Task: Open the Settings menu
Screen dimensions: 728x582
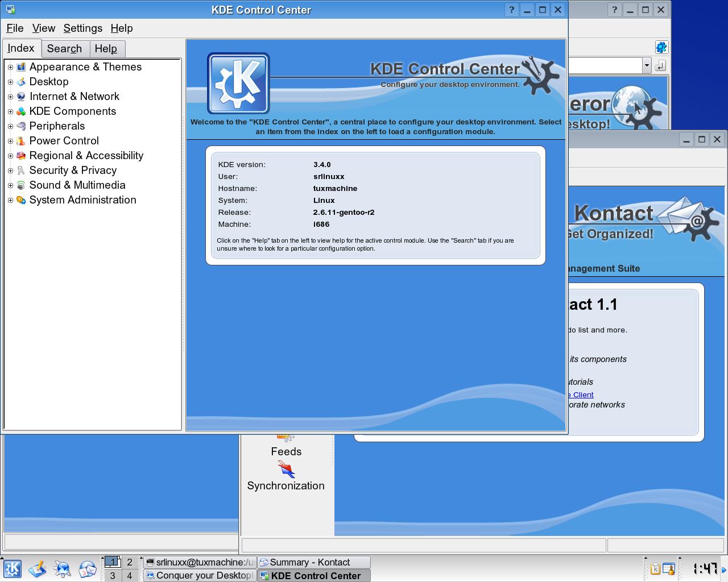Action: click(83, 28)
